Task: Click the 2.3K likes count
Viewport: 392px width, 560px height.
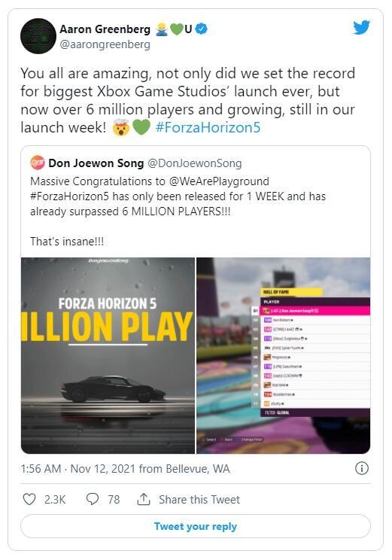Action: [55, 499]
